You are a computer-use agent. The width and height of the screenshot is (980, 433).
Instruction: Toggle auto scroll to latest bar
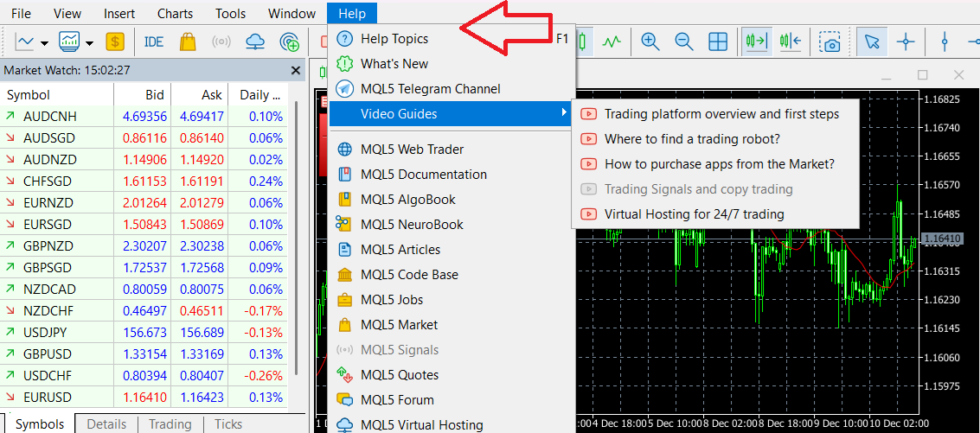(x=757, y=41)
